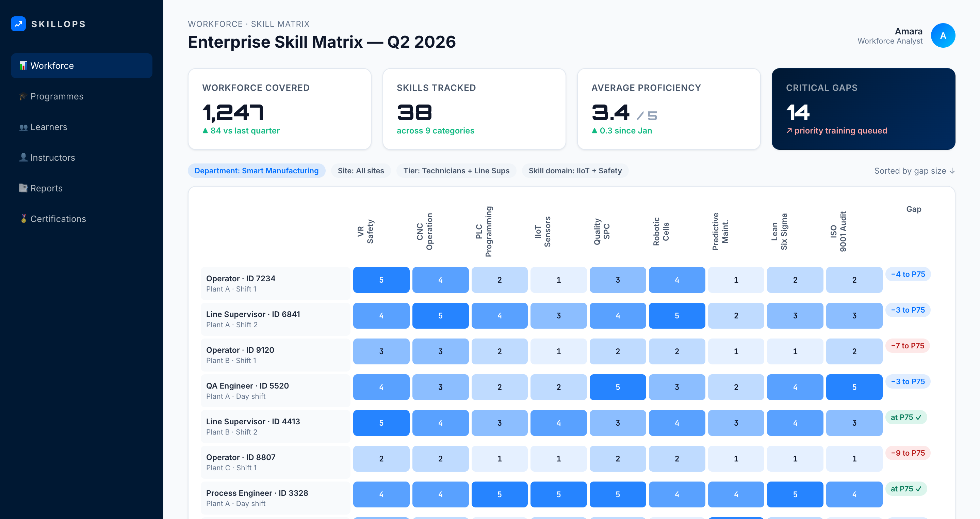Select the QA Engineer · ID 5520 row label
Screen dimensions: 980x519
275,391
